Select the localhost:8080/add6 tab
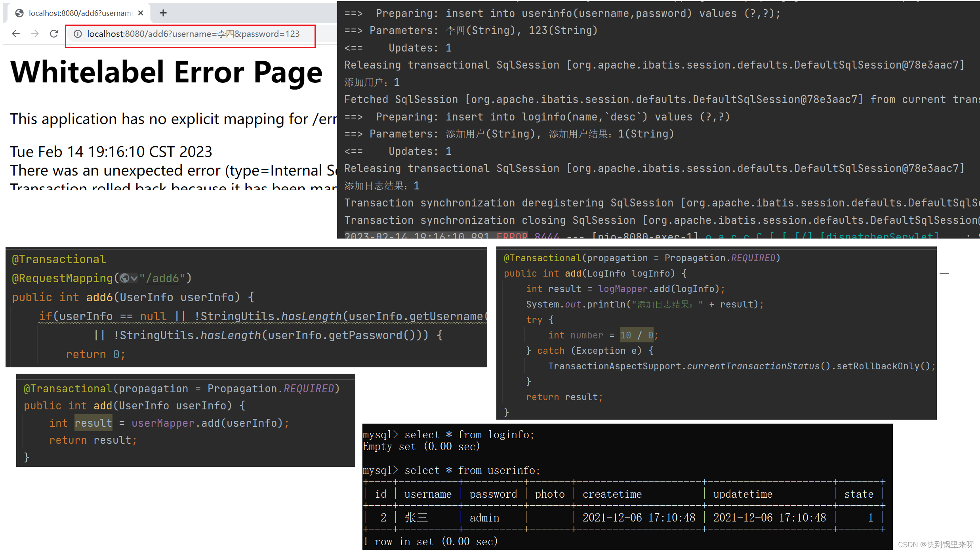The height and width of the screenshot is (552, 980). [x=79, y=13]
